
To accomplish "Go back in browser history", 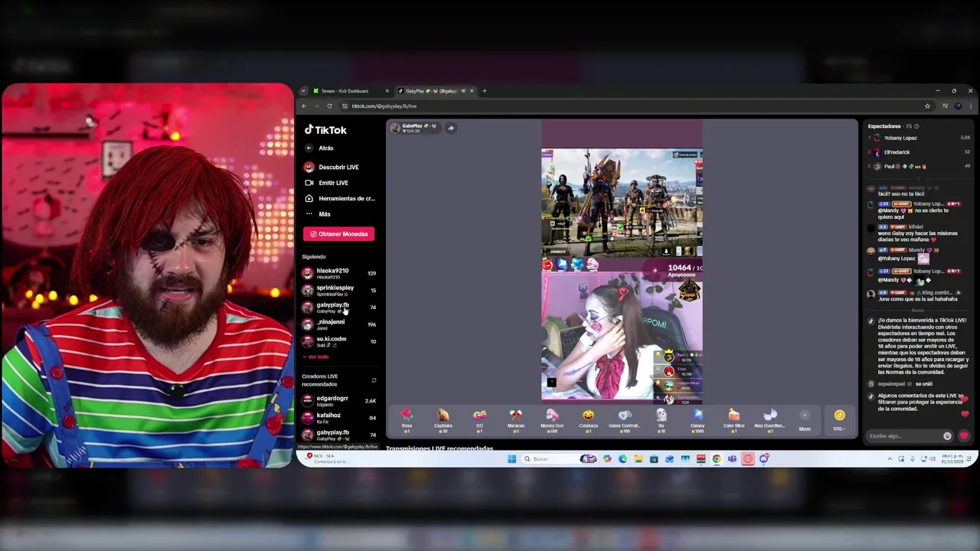I will (x=304, y=106).
